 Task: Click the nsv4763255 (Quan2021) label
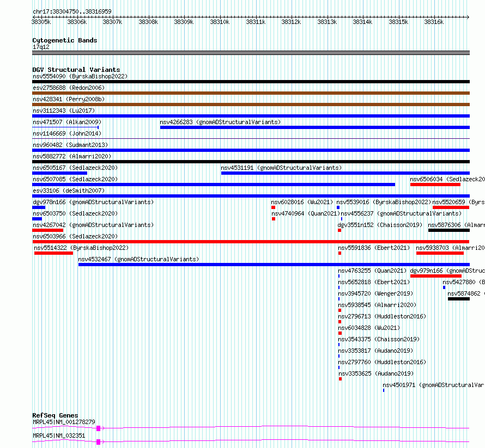(x=372, y=271)
